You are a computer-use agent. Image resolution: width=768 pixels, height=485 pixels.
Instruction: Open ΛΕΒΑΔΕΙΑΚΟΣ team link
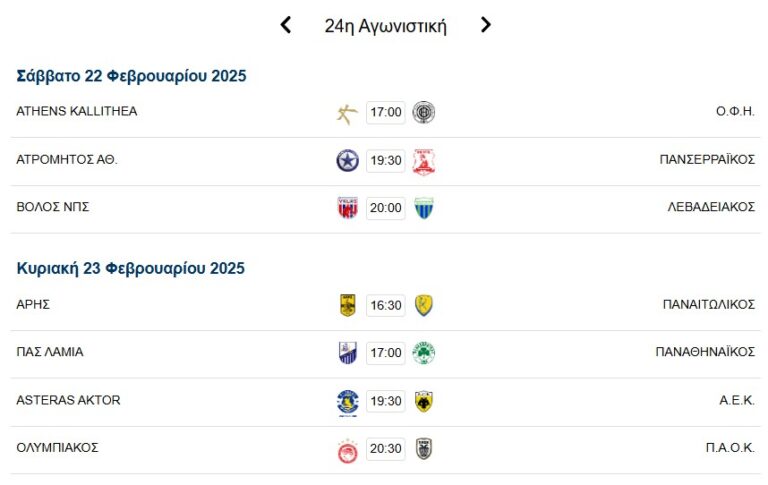click(711, 207)
